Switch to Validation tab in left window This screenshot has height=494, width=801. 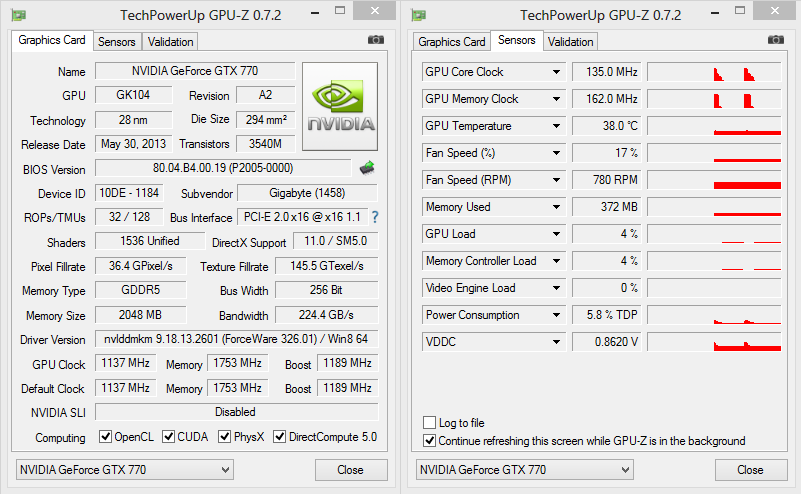170,42
